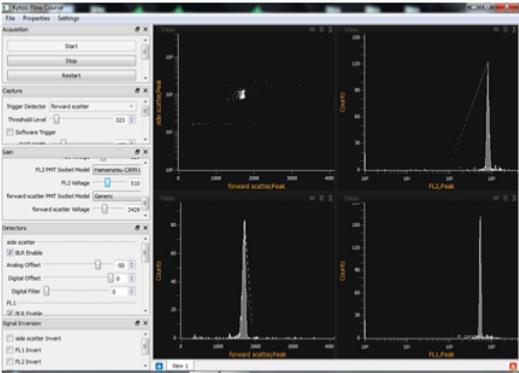Toggle side scatter BLR Enable checkbox
Screen dimensions: 519x373
click(x=10, y=253)
